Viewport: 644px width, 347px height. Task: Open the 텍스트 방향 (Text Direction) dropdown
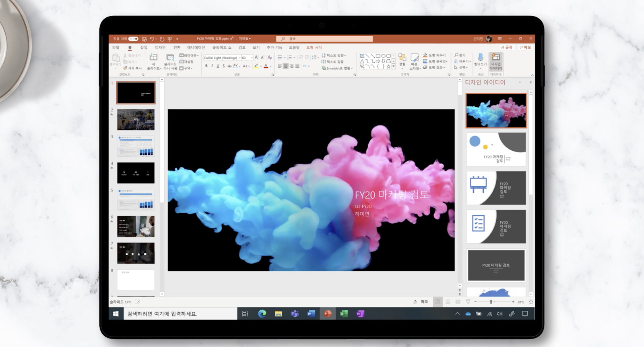click(x=334, y=56)
